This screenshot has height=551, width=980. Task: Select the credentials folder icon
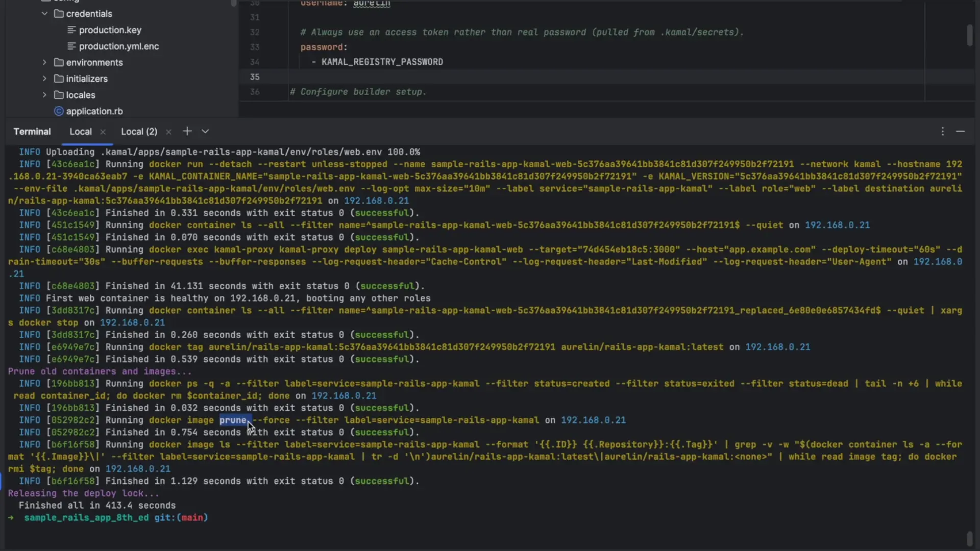(59, 14)
